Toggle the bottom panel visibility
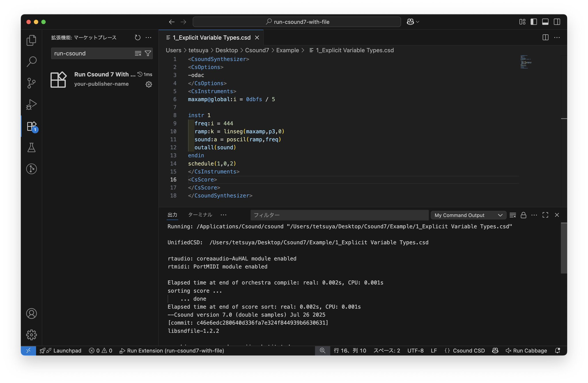The width and height of the screenshot is (588, 383). click(x=545, y=22)
